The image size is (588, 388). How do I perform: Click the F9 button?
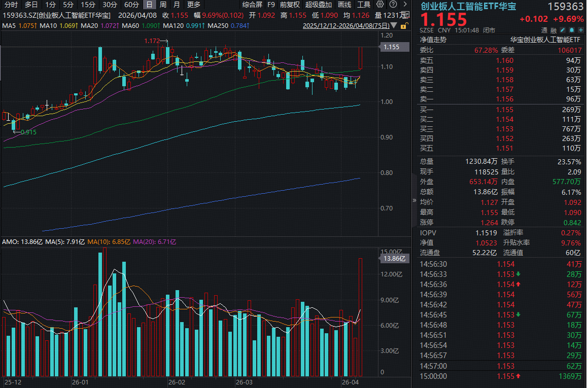[271, 5]
